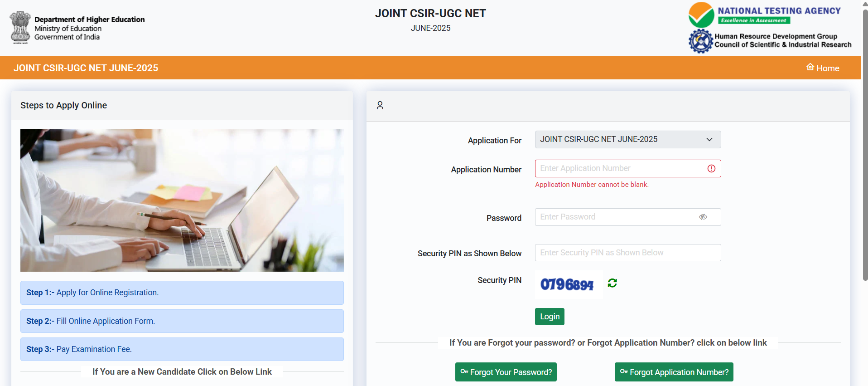This screenshot has height=386, width=868.
Task: Select Step 2 Fill Online Application Form
Action: coord(182,321)
